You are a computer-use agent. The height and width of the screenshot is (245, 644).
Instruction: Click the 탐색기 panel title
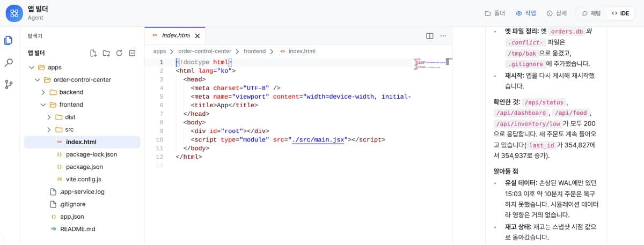pyautogui.click(x=35, y=36)
